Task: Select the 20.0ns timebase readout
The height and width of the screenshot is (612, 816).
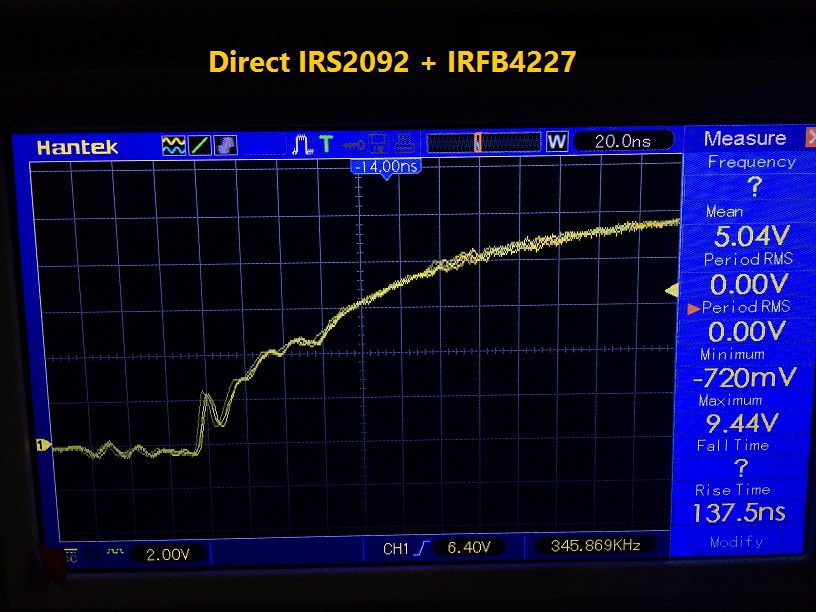Action: [x=623, y=141]
